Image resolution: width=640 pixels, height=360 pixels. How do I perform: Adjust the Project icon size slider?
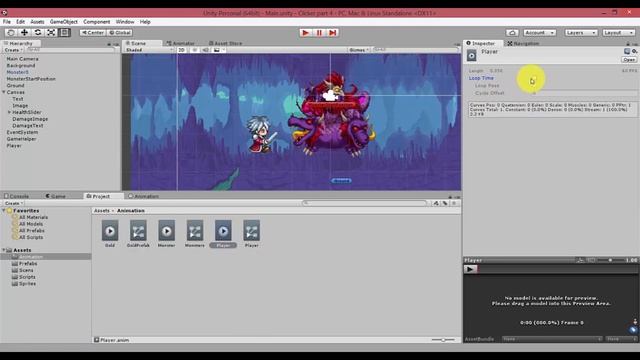pos(443,340)
